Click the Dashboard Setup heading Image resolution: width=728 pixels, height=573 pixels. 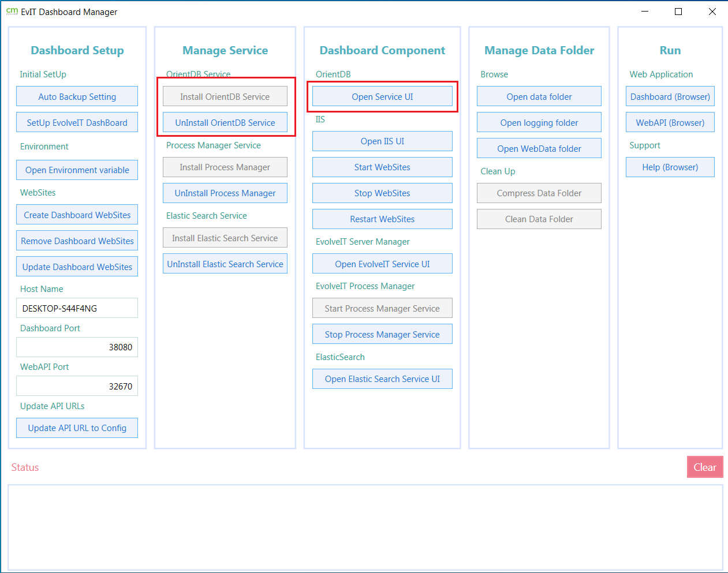pyautogui.click(x=77, y=50)
